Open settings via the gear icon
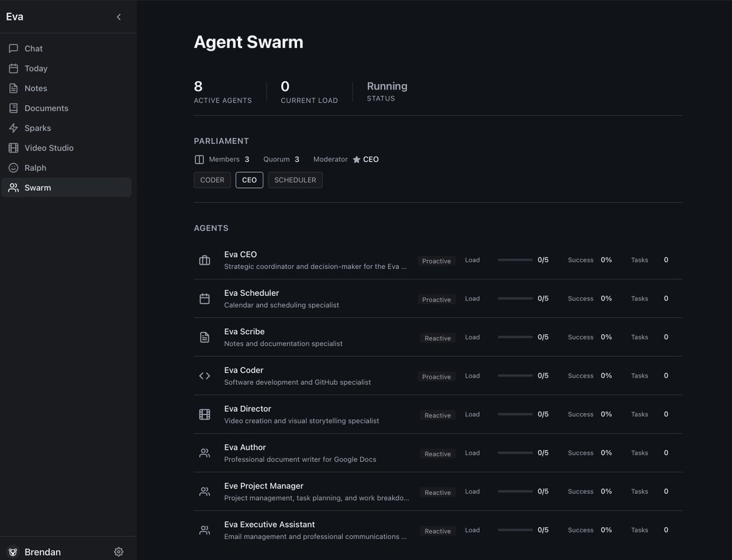The height and width of the screenshot is (560, 732). click(119, 551)
